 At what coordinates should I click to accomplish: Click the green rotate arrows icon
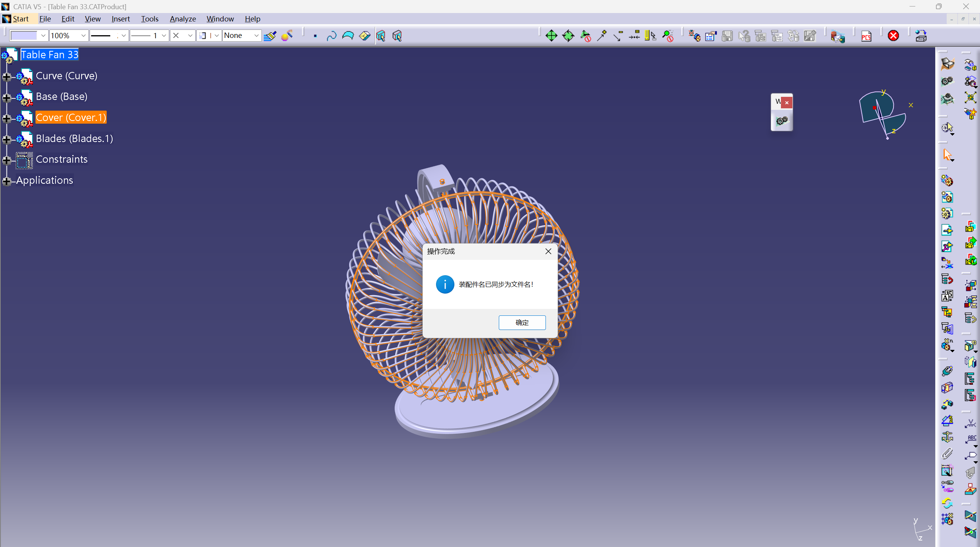tap(568, 36)
